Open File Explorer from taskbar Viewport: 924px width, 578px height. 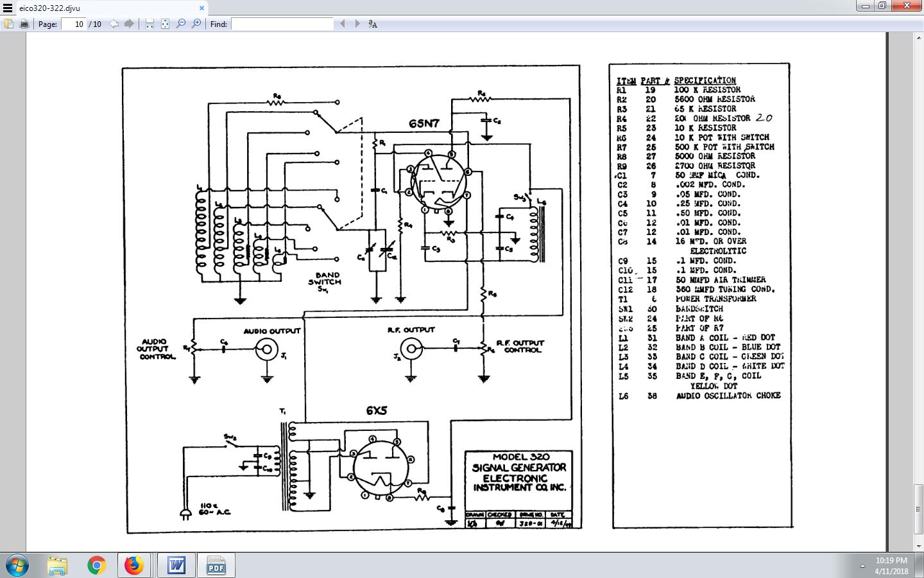(x=57, y=565)
